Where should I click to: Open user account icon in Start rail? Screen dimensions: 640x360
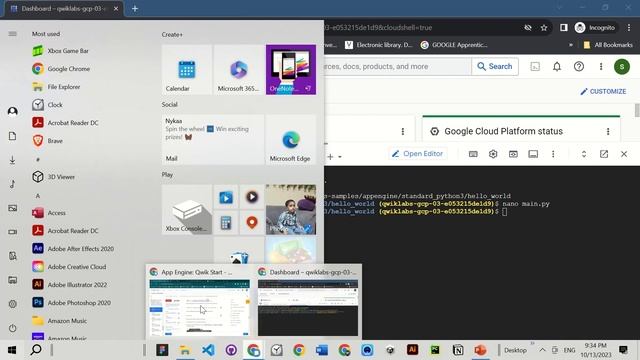[13, 111]
